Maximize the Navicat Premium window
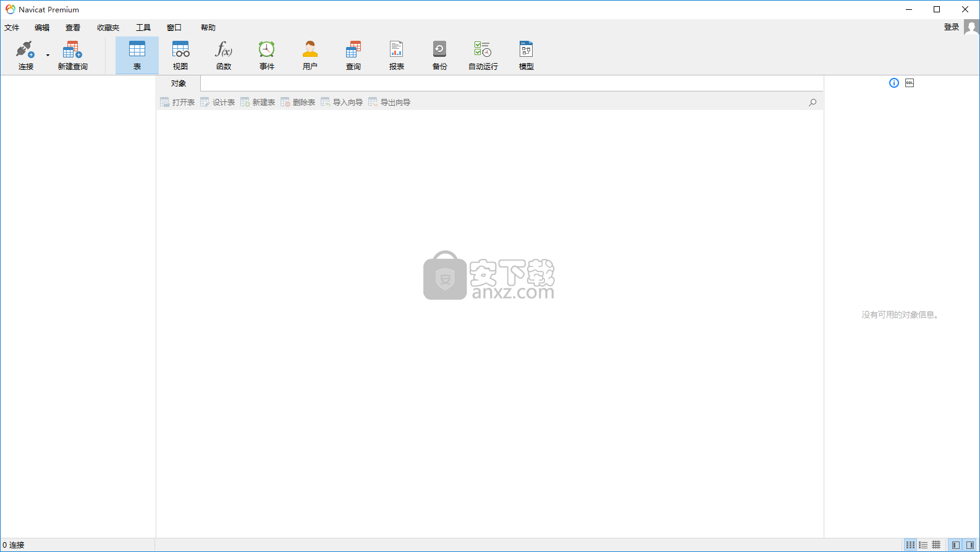Screen dimensions: 980x552 (x=937, y=9)
